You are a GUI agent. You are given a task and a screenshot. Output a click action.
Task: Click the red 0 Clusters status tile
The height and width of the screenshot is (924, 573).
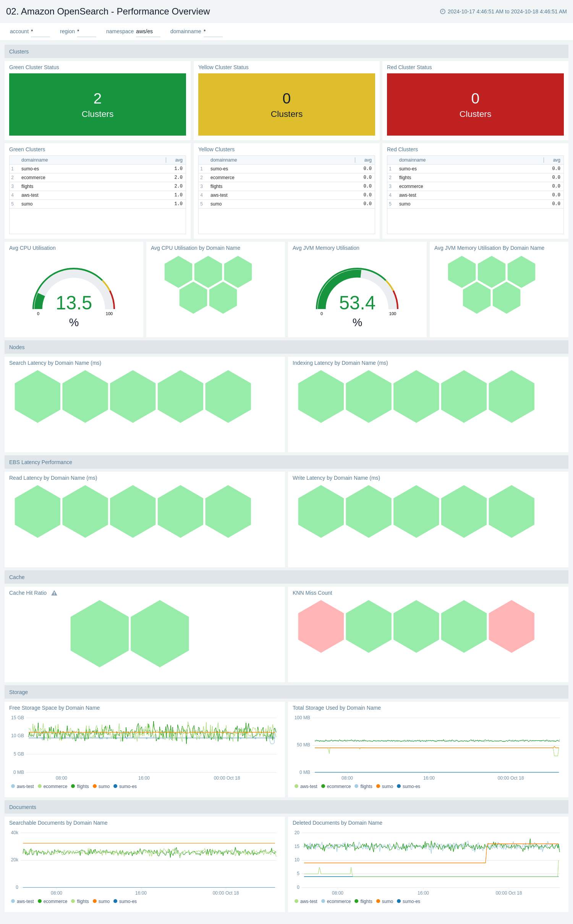point(475,104)
